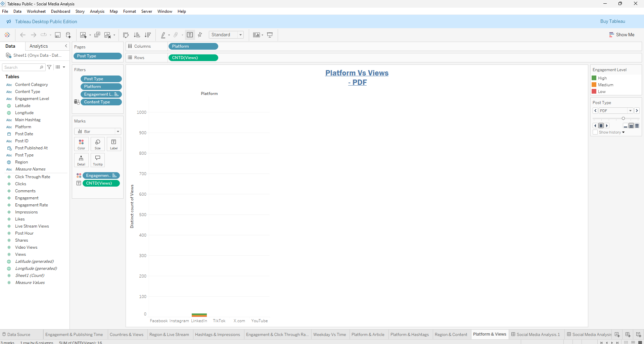Check the Show history checkbox
This screenshot has width=644, height=344.
(x=595, y=132)
